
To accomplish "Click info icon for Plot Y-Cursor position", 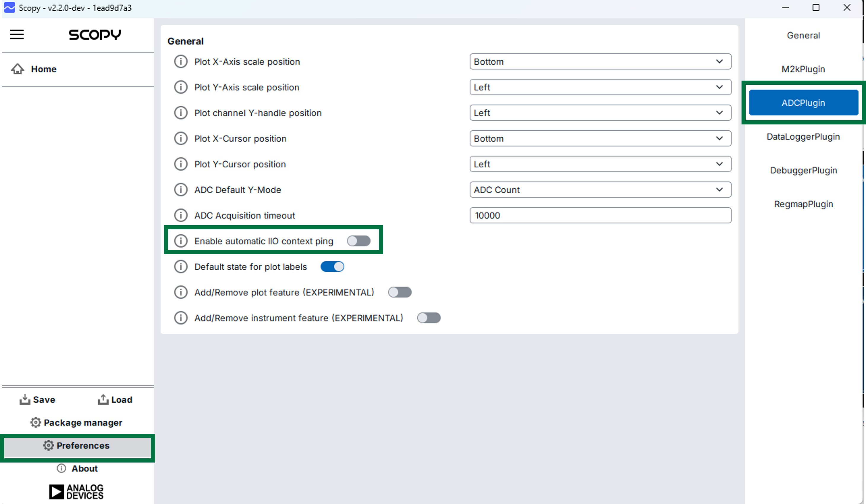I will pyautogui.click(x=181, y=164).
